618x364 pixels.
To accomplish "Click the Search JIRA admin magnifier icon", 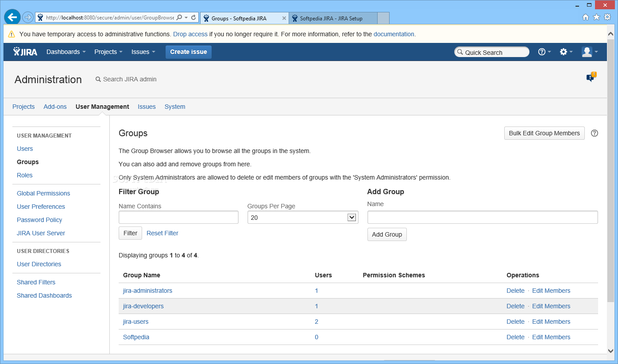I will coord(98,80).
